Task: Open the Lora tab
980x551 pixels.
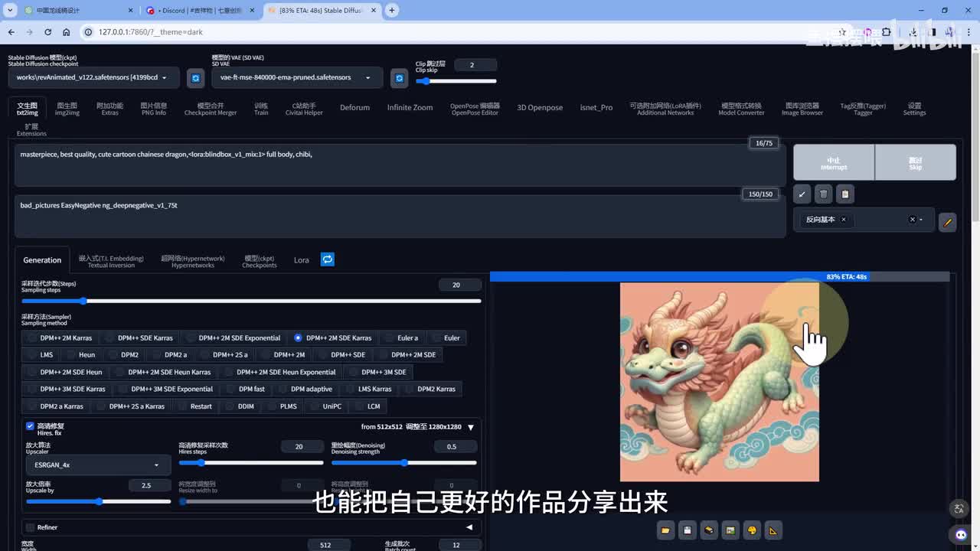Action: (301, 260)
